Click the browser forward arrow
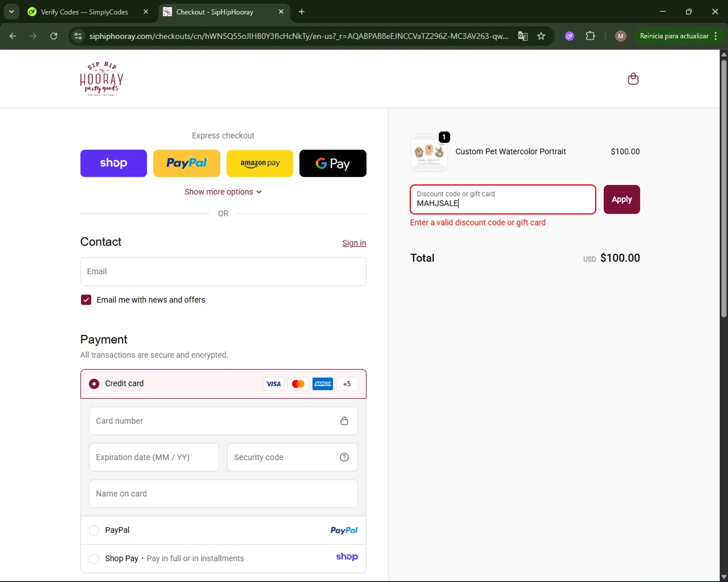 tap(33, 36)
